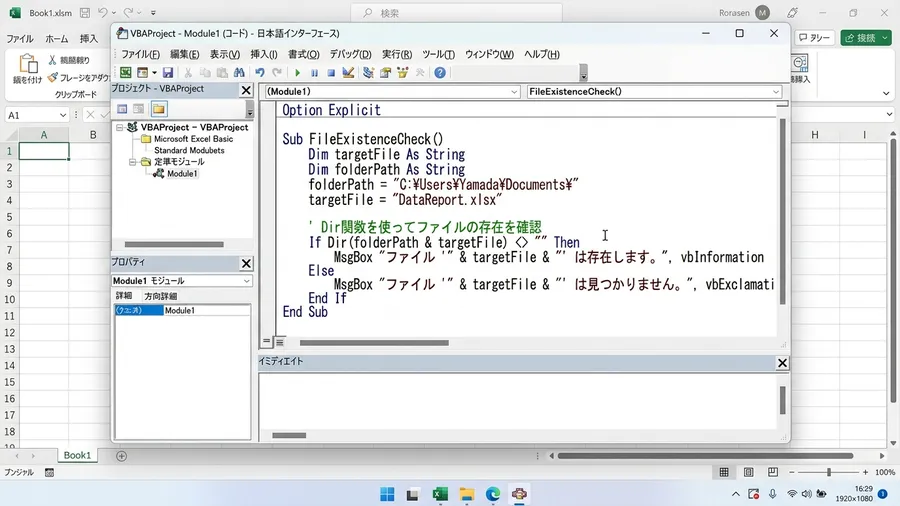The height and width of the screenshot is (506, 900).
Task: Click the Excel zoom slider handle
Action: click(x=828, y=472)
